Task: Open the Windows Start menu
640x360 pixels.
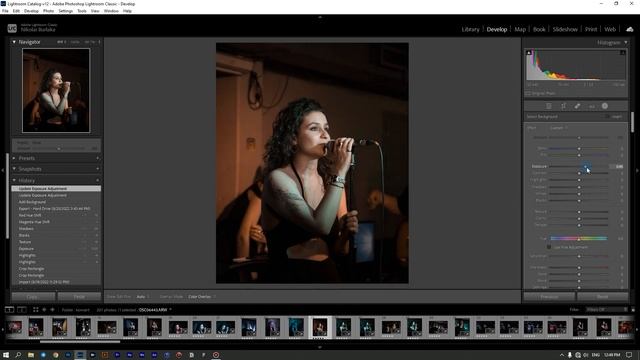Action: click(x=6, y=355)
